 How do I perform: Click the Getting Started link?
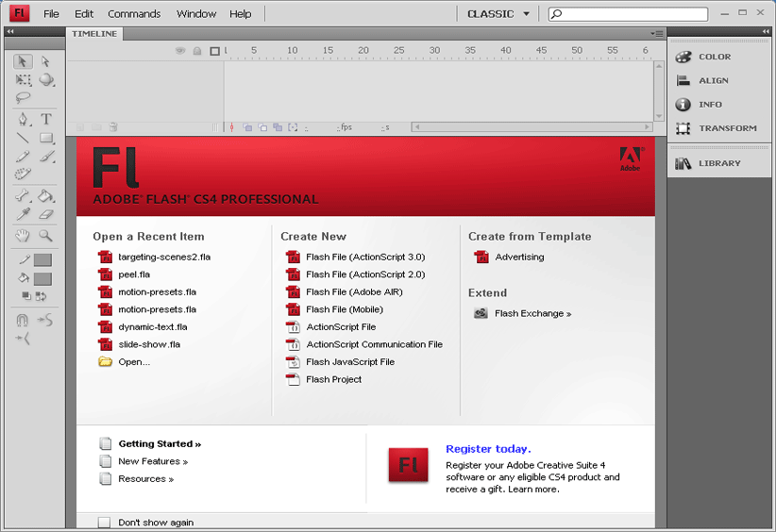(x=160, y=444)
